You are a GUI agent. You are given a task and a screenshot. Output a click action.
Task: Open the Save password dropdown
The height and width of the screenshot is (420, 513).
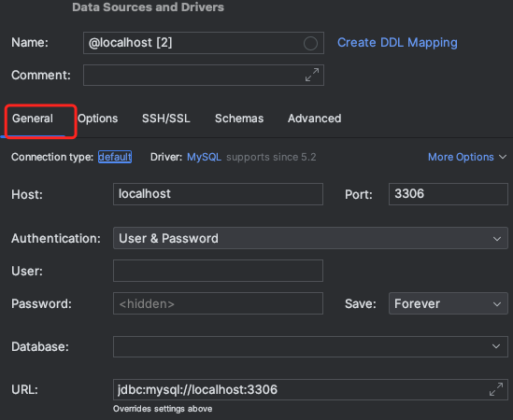click(x=449, y=303)
